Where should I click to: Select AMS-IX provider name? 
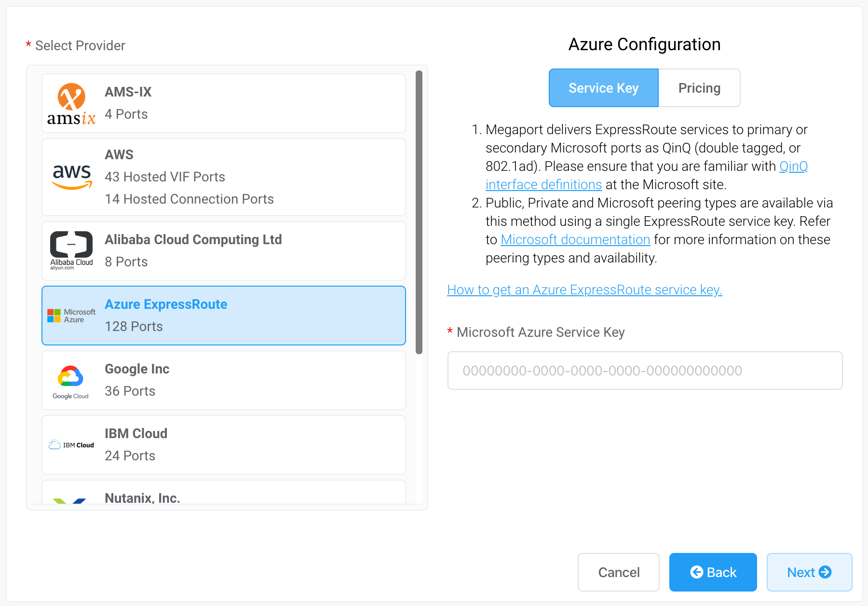(x=128, y=92)
